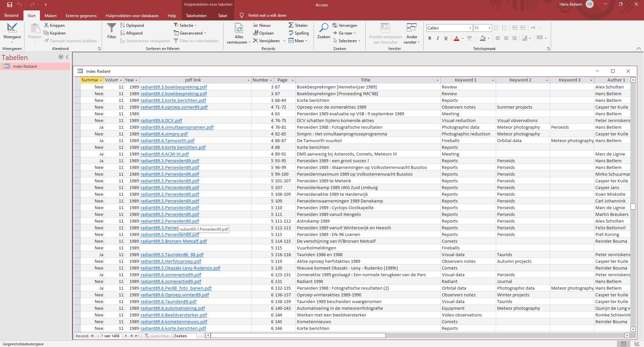Go to first record navigation button

point(92,336)
